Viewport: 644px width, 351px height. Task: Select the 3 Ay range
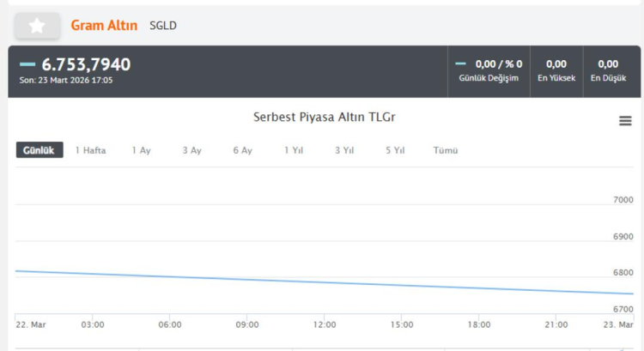point(191,150)
